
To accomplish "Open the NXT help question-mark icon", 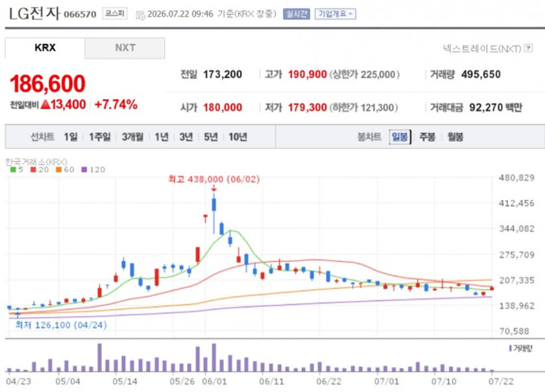I will click(x=529, y=48).
